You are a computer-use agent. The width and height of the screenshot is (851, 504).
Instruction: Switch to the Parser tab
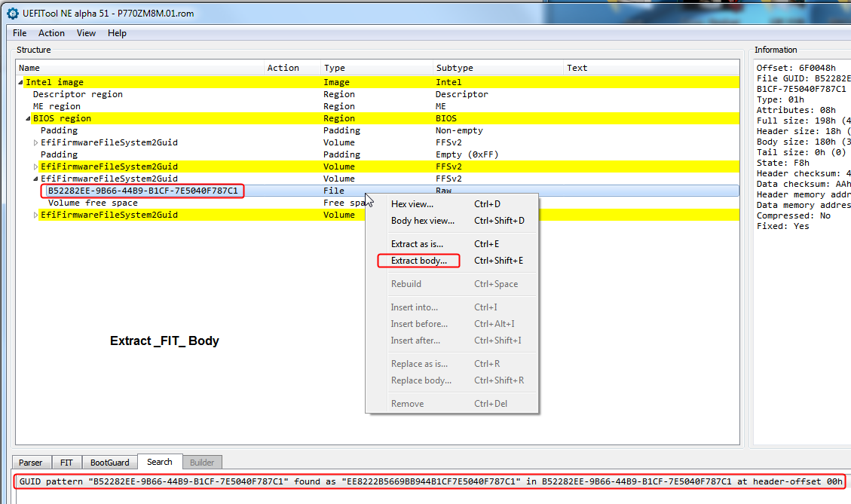click(30, 463)
